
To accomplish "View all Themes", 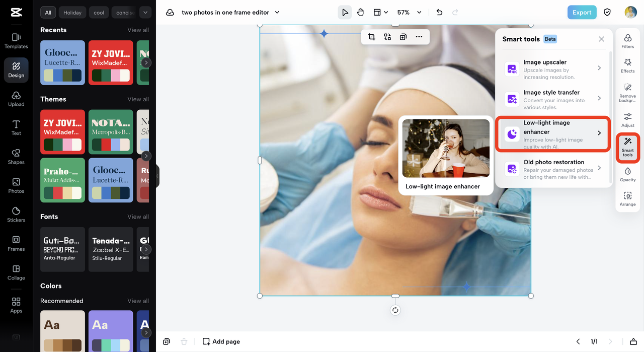I will 138,99.
